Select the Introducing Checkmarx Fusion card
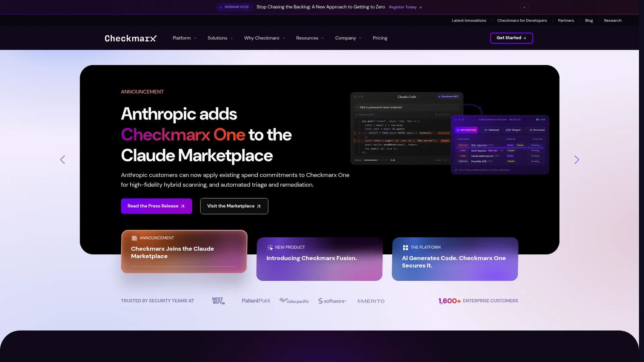The image size is (644, 362). pos(319,259)
